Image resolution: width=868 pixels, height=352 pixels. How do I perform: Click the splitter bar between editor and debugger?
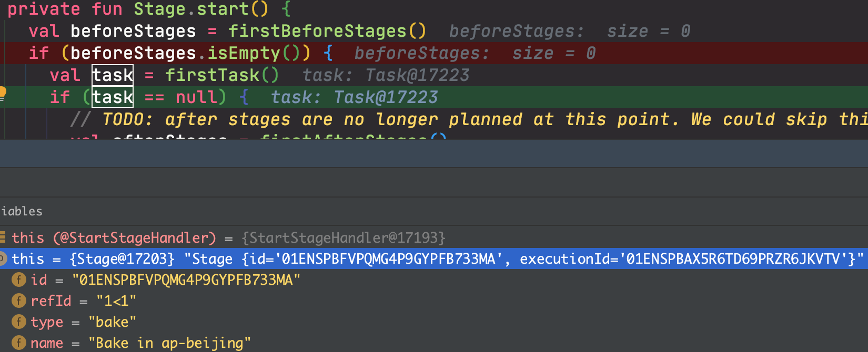coord(434,153)
